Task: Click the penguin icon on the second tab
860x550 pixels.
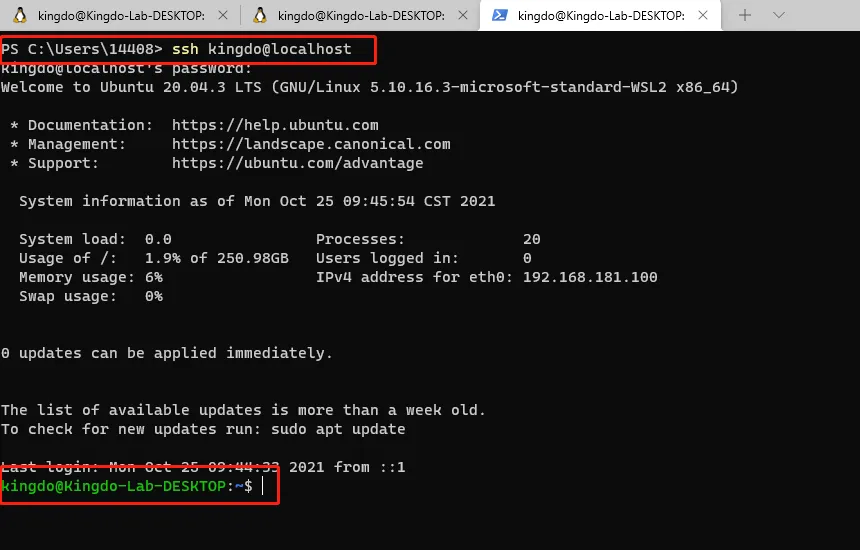Action: [x=260, y=15]
